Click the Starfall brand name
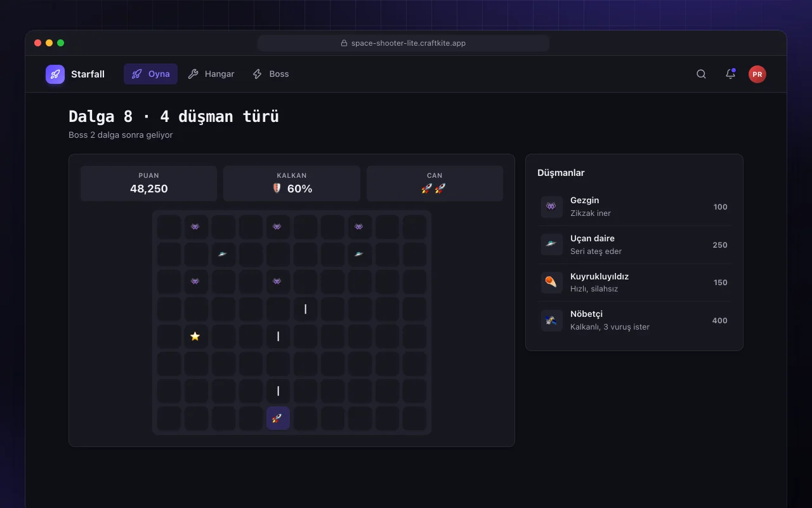Image resolution: width=812 pixels, height=508 pixels. pyautogui.click(x=88, y=74)
